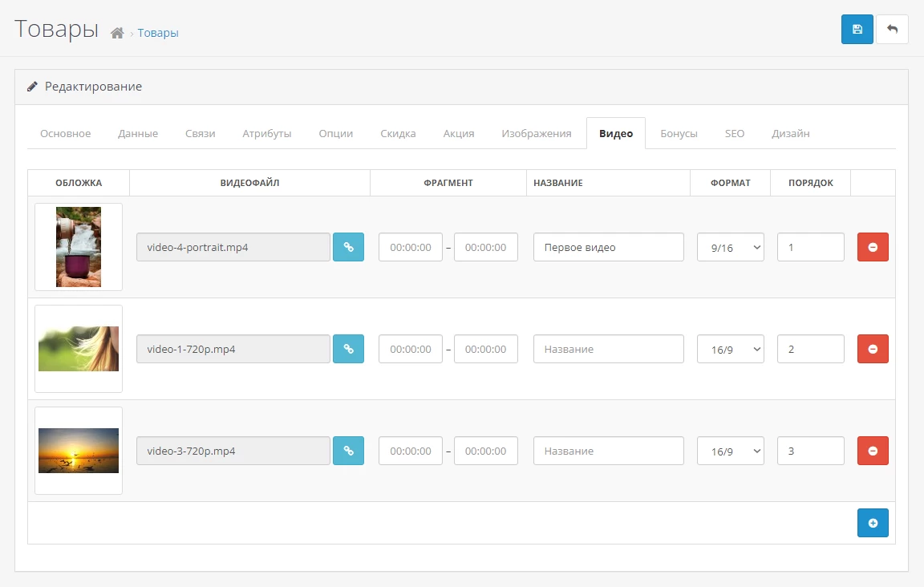Select the waterfall cover thumbnail
The height and width of the screenshot is (587, 924).
click(79, 247)
